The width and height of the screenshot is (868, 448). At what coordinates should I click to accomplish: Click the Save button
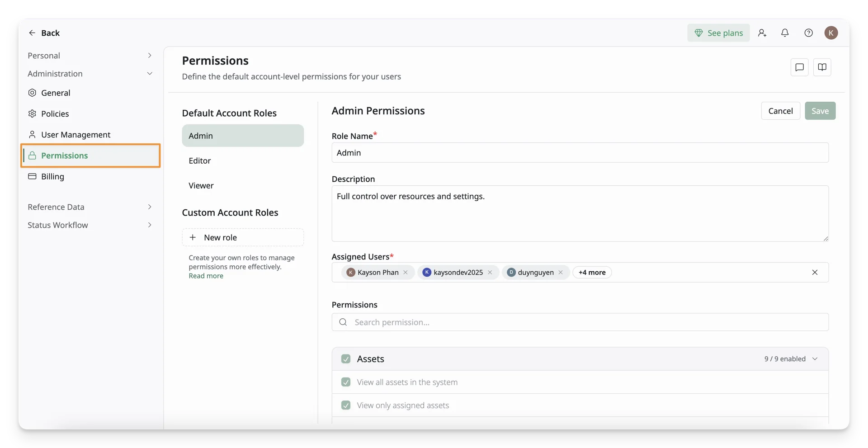(x=820, y=111)
